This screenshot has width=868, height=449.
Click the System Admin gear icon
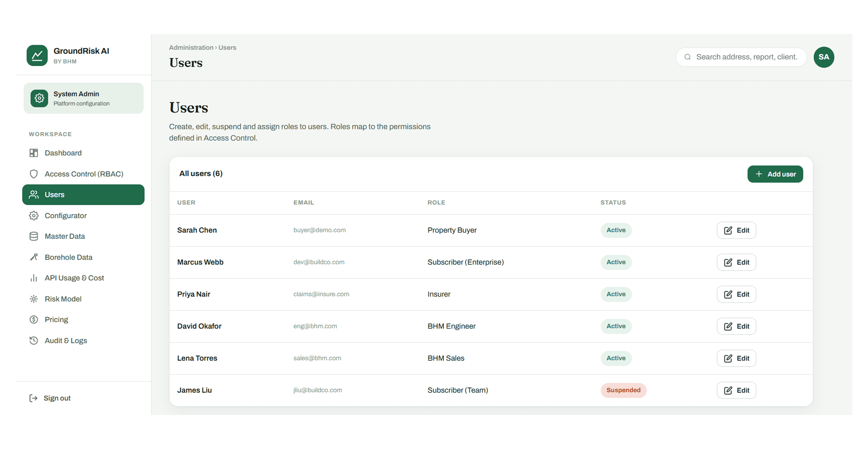[x=40, y=98]
